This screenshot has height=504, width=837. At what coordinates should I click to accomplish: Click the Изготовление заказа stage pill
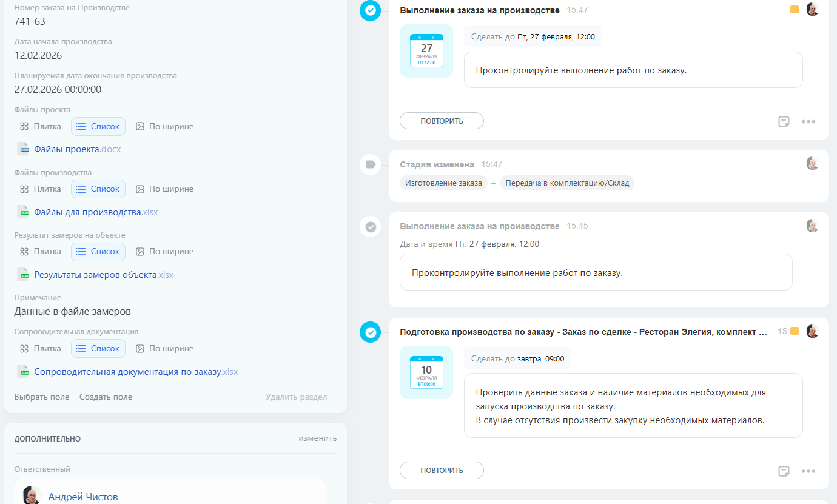click(x=443, y=183)
